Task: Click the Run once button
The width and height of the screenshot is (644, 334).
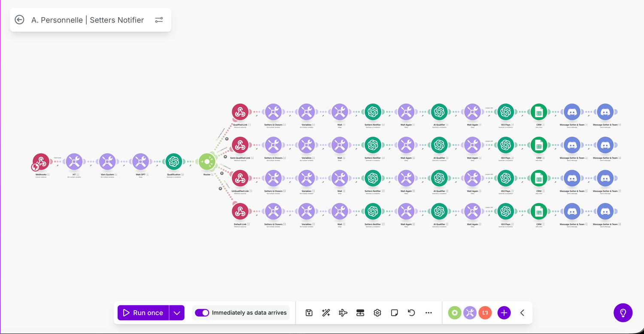Action: click(143, 313)
